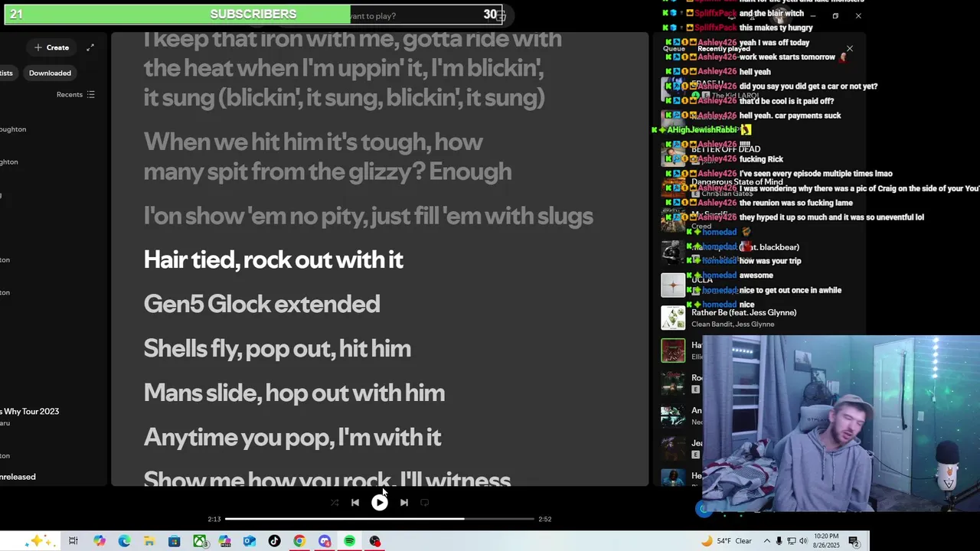The image size is (980, 551).
Task: Click the UCLA album thumbnail in the queue
Action: (673, 285)
